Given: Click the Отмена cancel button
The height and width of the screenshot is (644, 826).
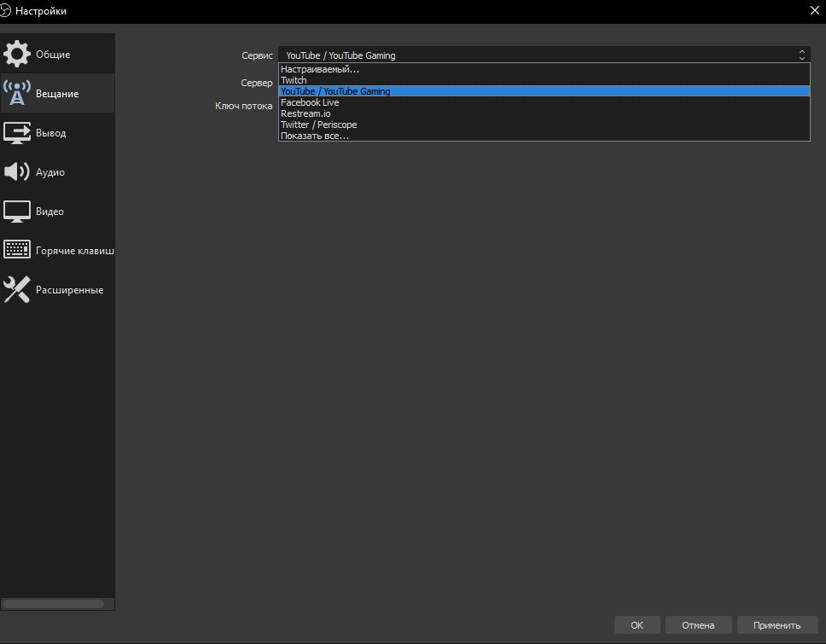Looking at the screenshot, I should (698, 625).
